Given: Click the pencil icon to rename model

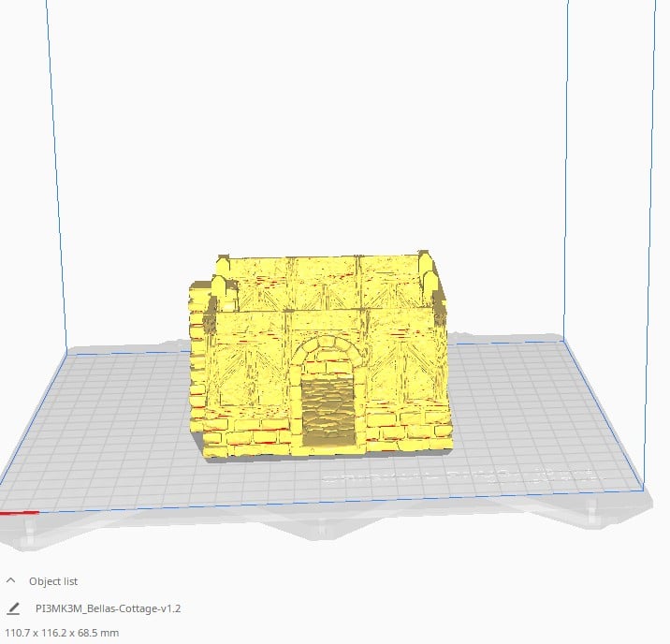Looking at the screenshot, I should click(x=12, y=608).
